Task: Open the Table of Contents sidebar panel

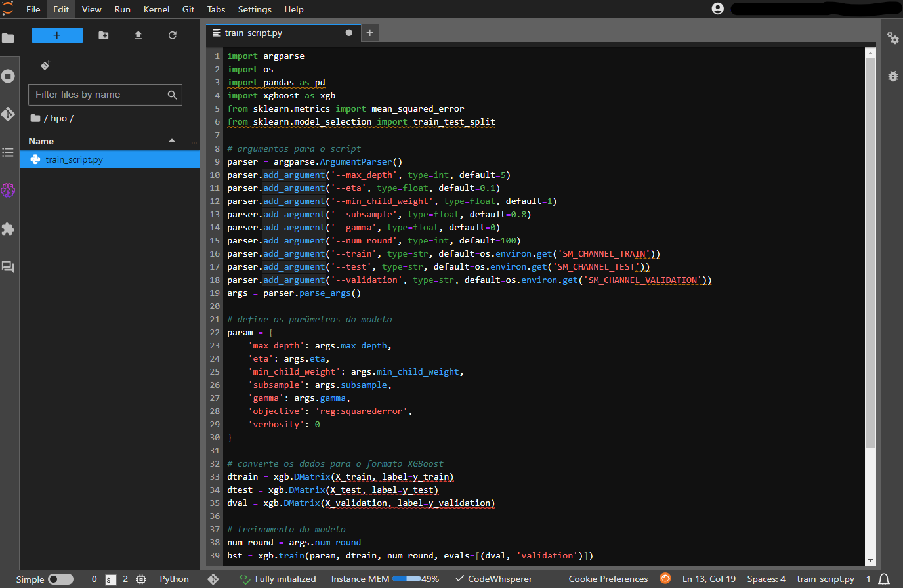Action: tap(8, 152)
